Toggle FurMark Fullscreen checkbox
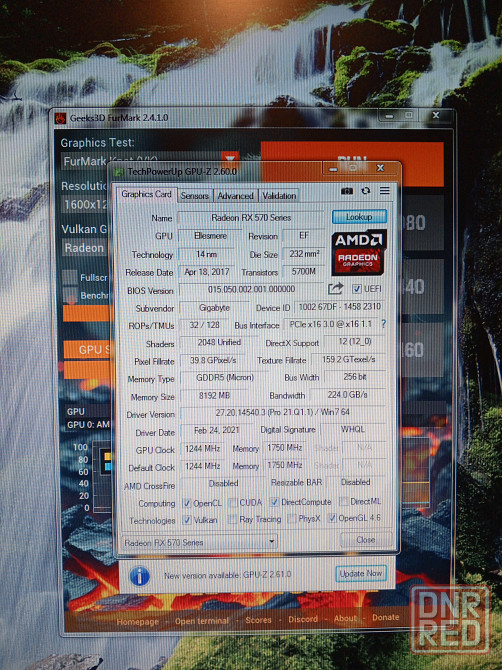 tap(70, 277)
